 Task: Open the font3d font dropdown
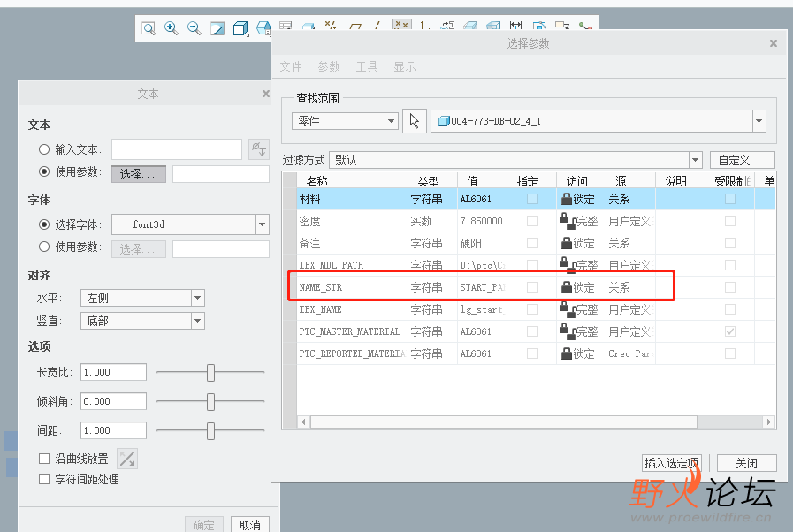(262, 224)
